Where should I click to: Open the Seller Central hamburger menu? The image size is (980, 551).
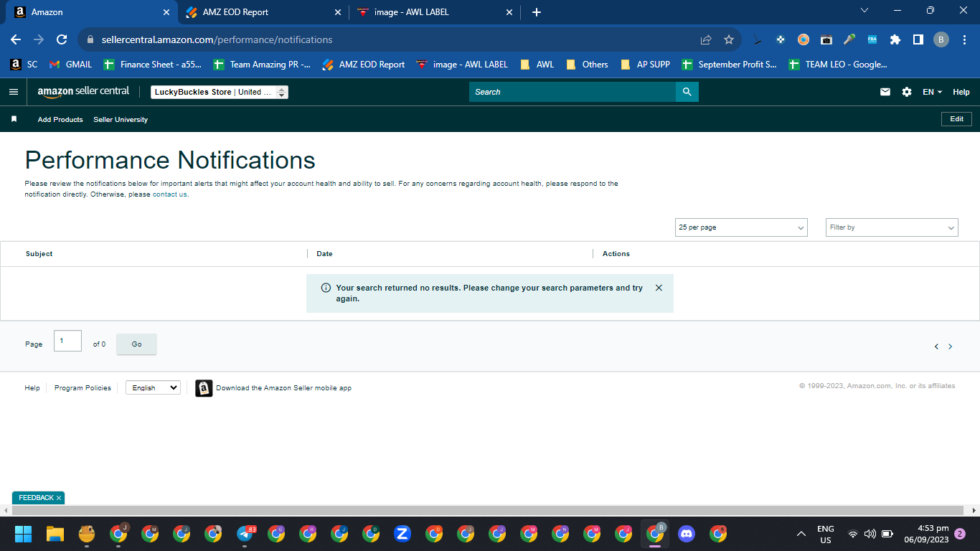point(14,92)
